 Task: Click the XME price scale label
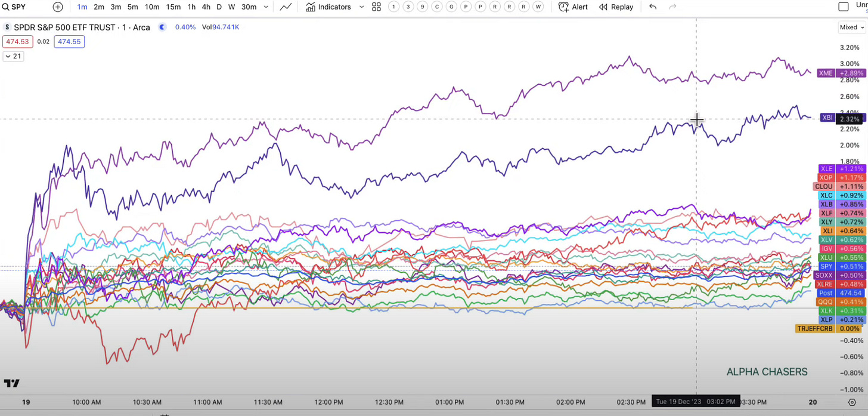[841, 73]
